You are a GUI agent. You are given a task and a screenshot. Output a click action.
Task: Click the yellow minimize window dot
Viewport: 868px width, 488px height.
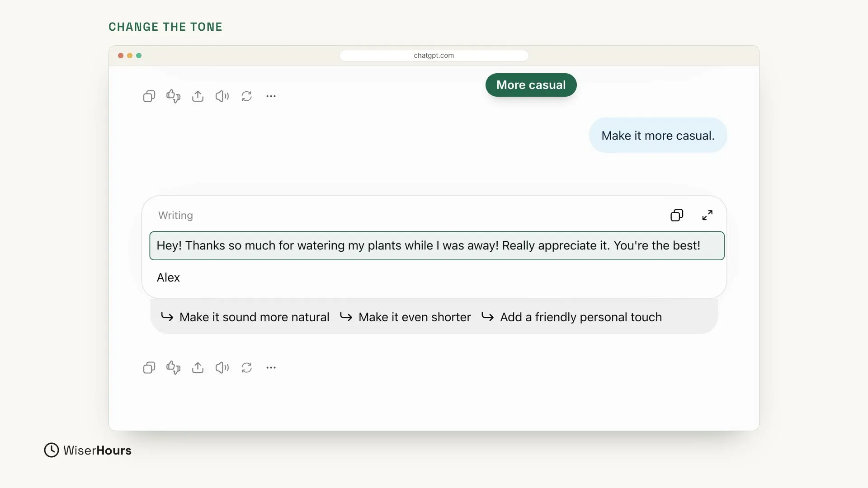130,56
